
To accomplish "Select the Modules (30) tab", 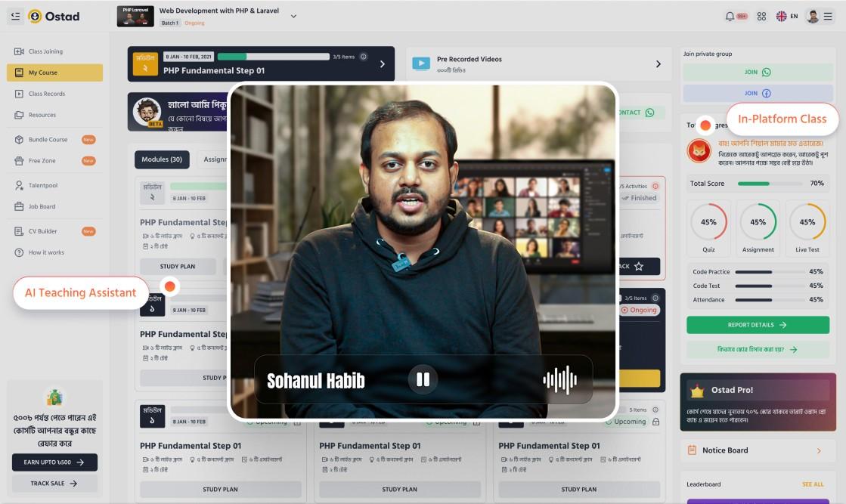I will [162, 159].
